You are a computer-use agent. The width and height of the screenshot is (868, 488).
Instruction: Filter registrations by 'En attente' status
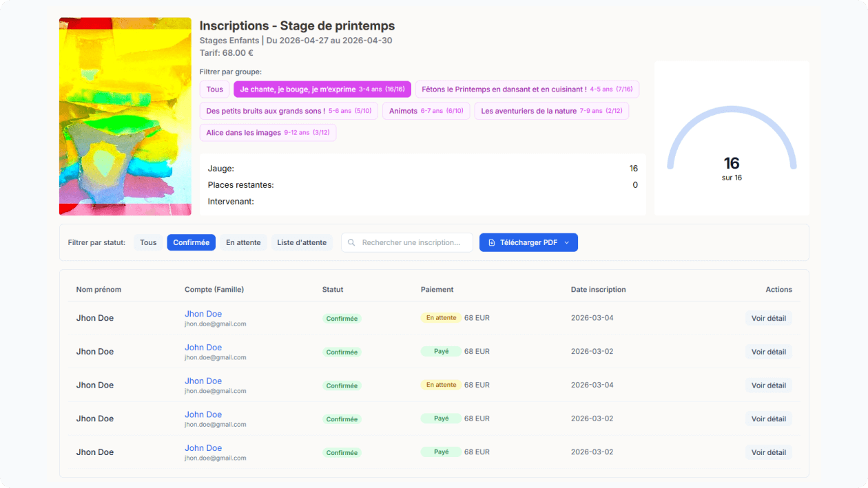[x=243, y=242]
